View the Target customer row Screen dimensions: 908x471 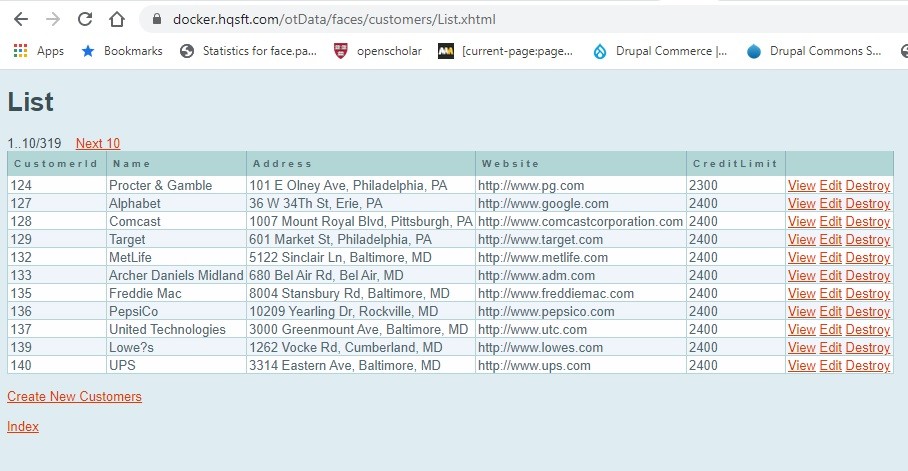pyautogui.click(x=801, y=239)
